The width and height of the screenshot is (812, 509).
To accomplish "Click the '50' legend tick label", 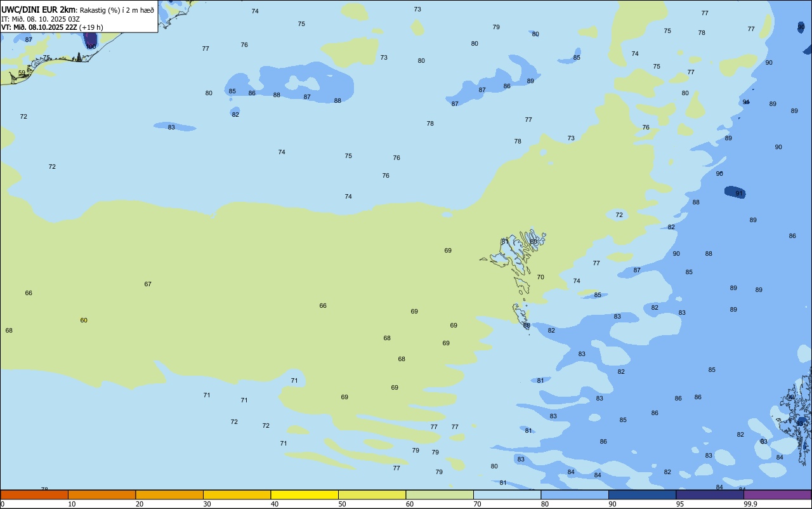I will click(x=343, y=504).
